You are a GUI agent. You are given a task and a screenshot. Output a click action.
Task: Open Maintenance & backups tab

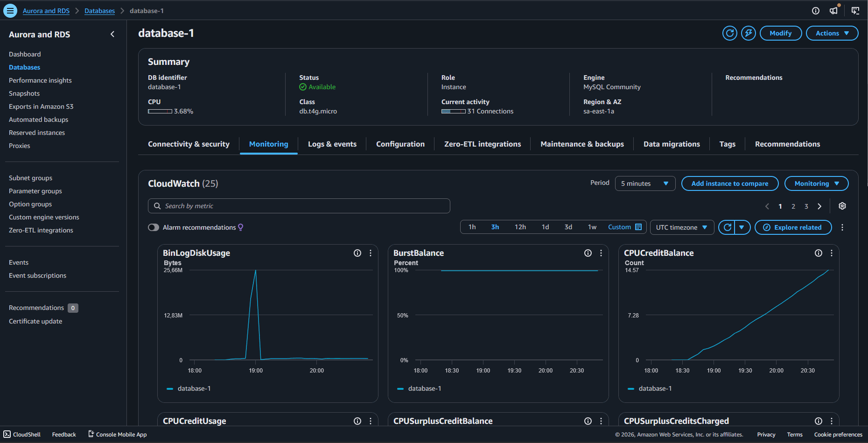click(x=582, y=144)
